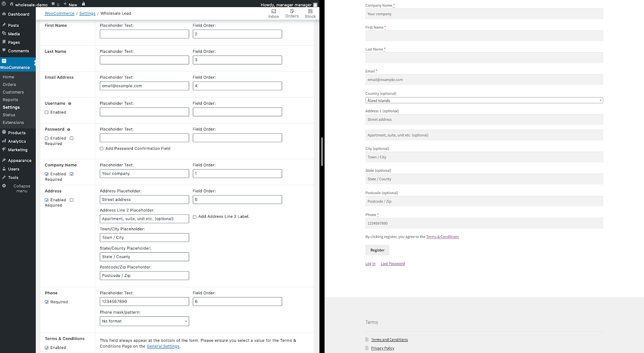The image size is (644, 353).
Task: Open the Media library icon
Action: (x=4, y=33)
